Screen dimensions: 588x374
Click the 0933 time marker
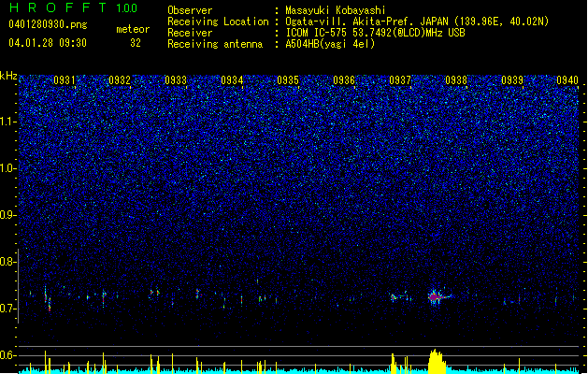pyautogui.click(x=176, y=79)
